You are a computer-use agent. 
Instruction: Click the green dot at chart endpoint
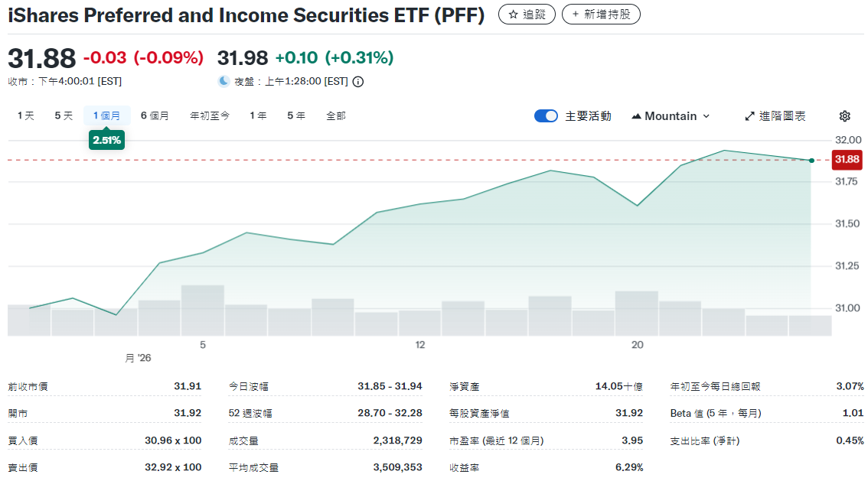pyautogui.click(x=811, y=161)
